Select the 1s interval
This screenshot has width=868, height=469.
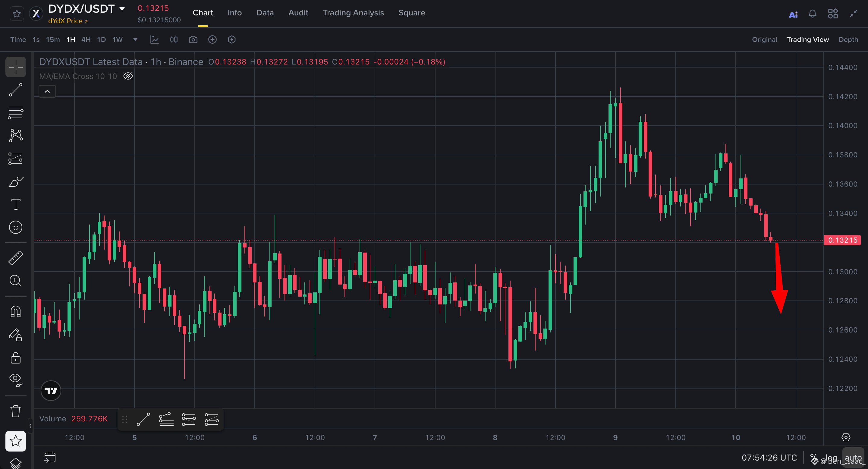pyautogui.click(x=36, y=39)
